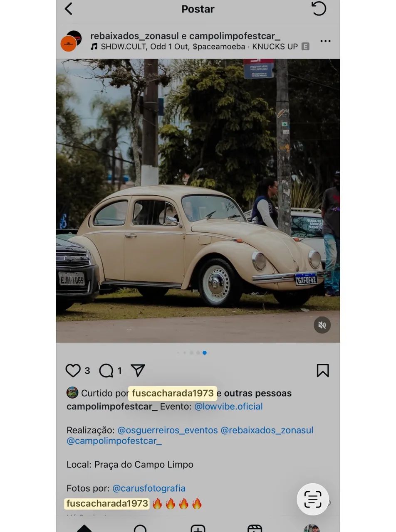
Task: Tap the comment count 1
Action: click(x=119, y=370)
